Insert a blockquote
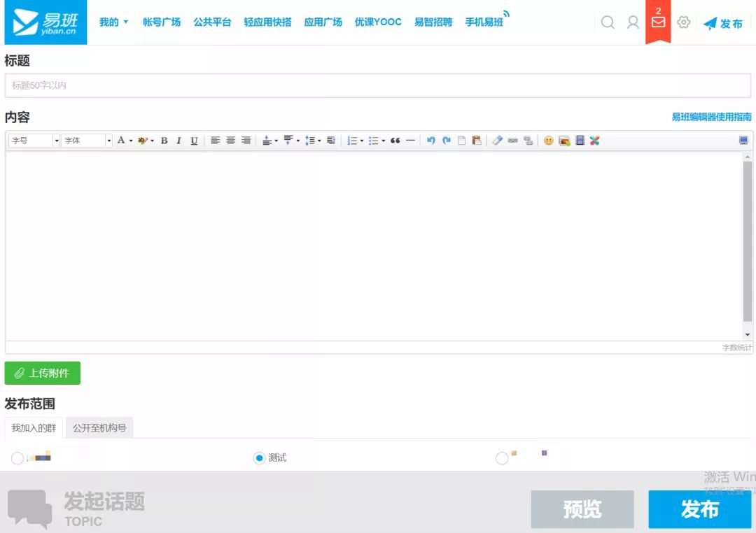This screenshot has width=756, height=533. [x=395, y=141]
